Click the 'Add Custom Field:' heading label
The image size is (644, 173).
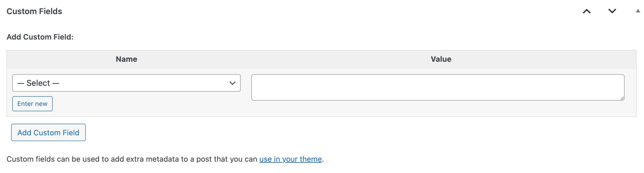(x=40, y=37)
